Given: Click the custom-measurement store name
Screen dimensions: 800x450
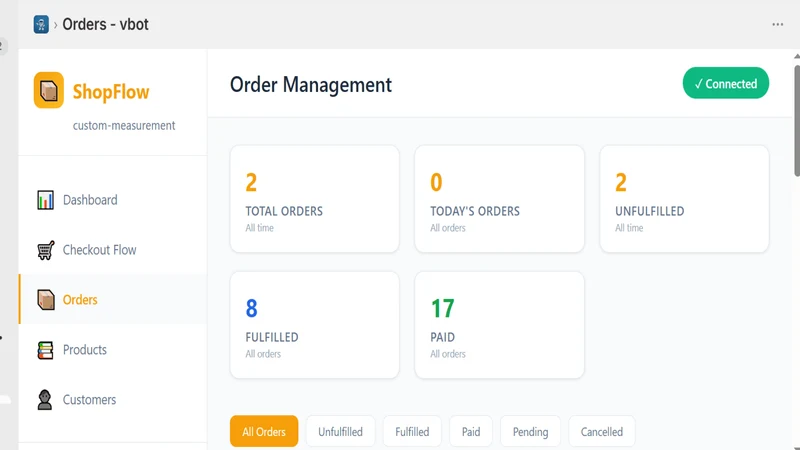Looking at the screenshot, I should 124,126.
